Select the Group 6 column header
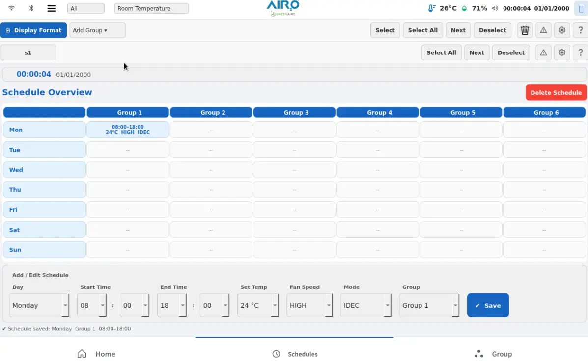Screen dimensions: 588x364 (544, 112)
